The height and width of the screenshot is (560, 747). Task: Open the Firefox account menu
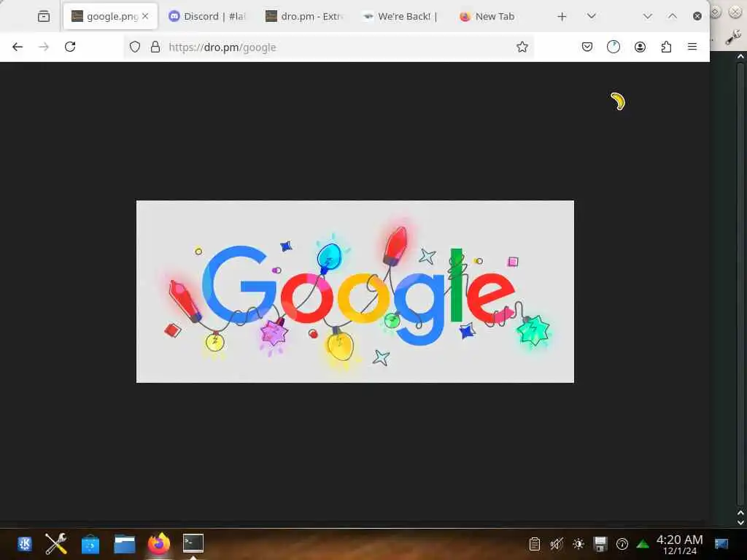point(640,47)
